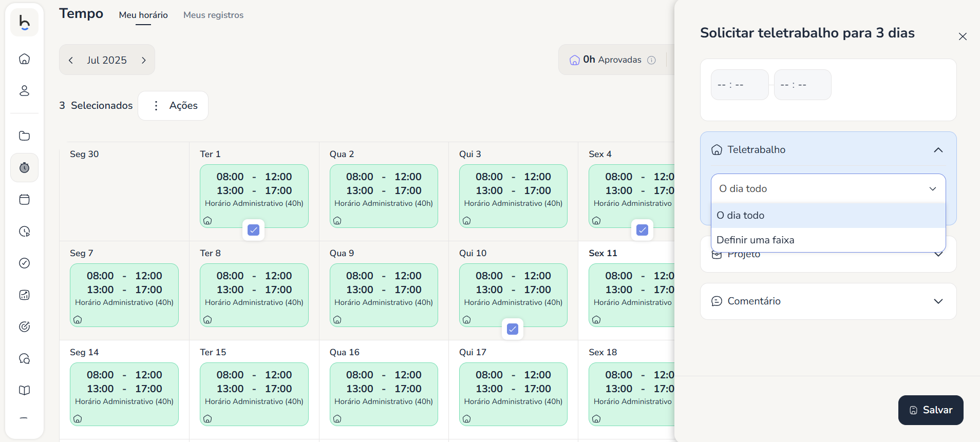Switch to the Meus registros tab
This screenshot has width=980, height=442.
[213, 15]
